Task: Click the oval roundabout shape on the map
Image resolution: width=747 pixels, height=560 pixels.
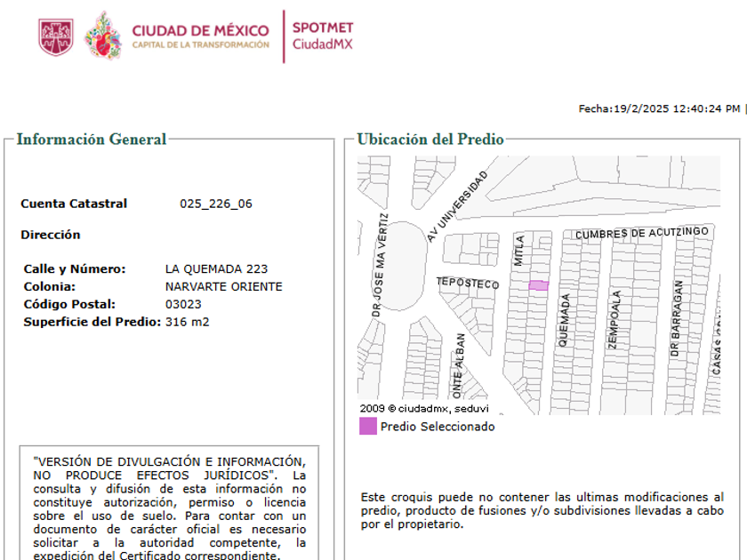Action: pos(403,266)
